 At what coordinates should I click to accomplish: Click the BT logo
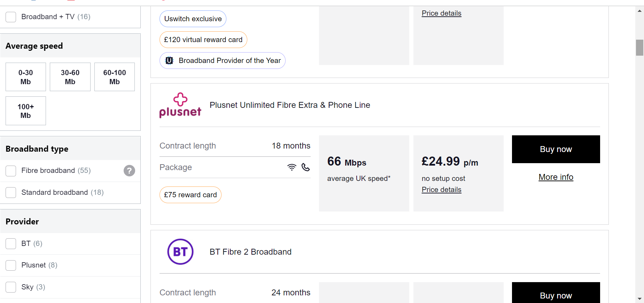pyautogui.click(x=180, y=252)
